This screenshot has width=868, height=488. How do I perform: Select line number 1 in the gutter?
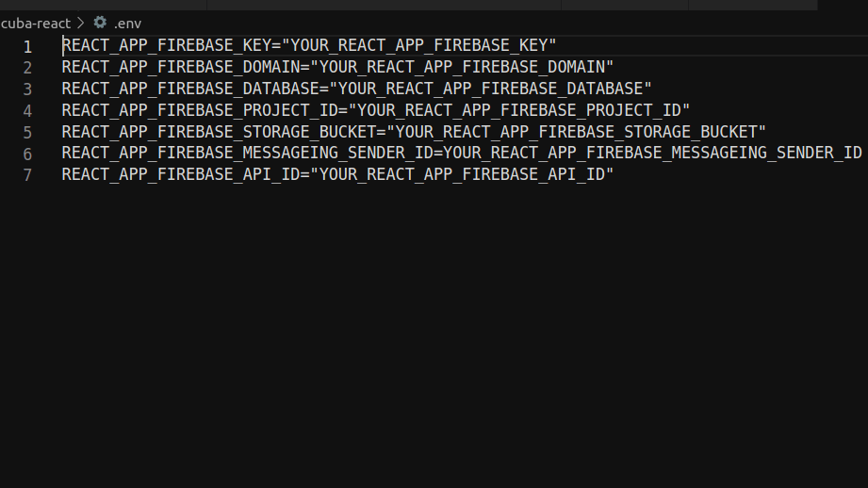pos(27,46)
